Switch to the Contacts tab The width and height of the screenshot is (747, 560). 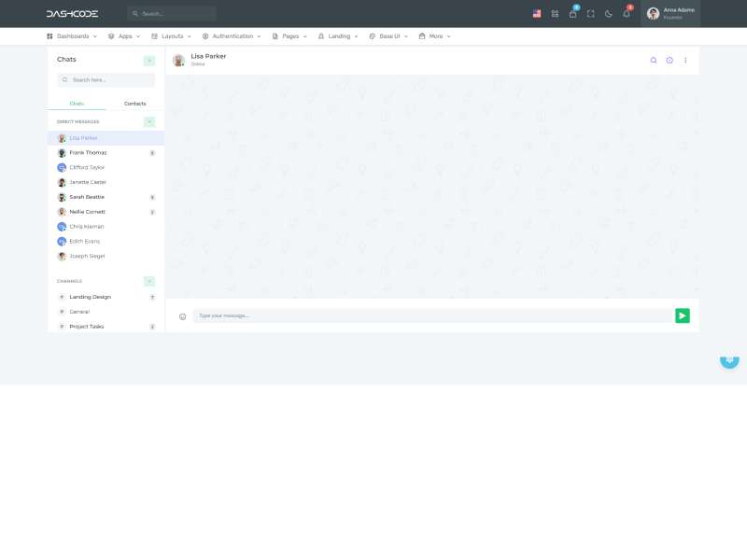(x=135, y=104)
